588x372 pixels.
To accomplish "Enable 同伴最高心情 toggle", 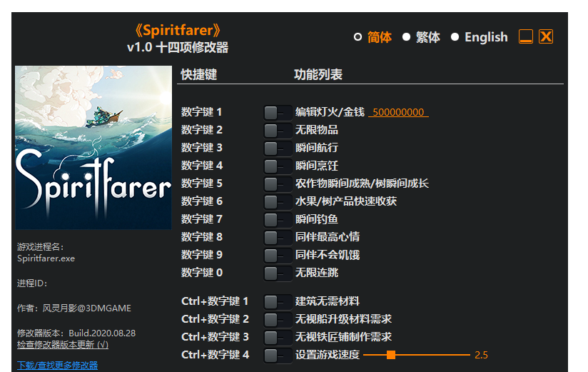I will [x=278, y=237].
